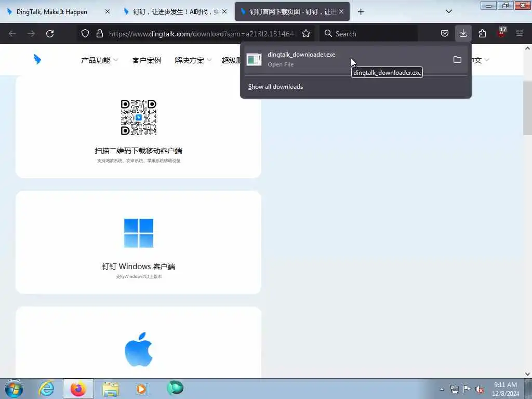Viewport: 532px width, 399px height.
Task: Click scrollbar up arrow
Action: click(528, 48)
